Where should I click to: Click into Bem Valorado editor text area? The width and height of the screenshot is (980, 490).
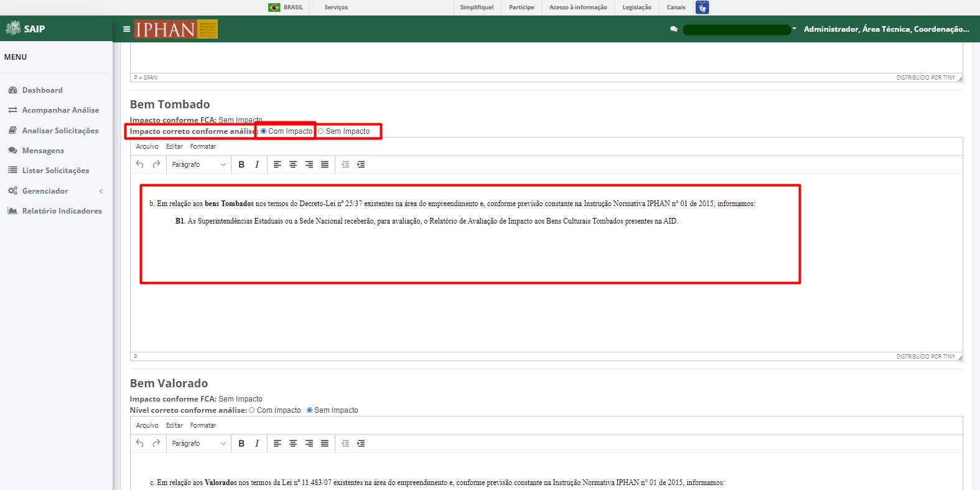(546, 471)
